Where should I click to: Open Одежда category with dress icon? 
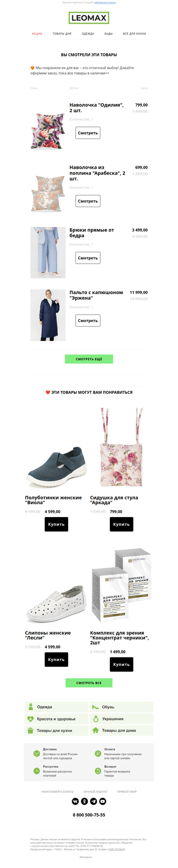(57, 706)
